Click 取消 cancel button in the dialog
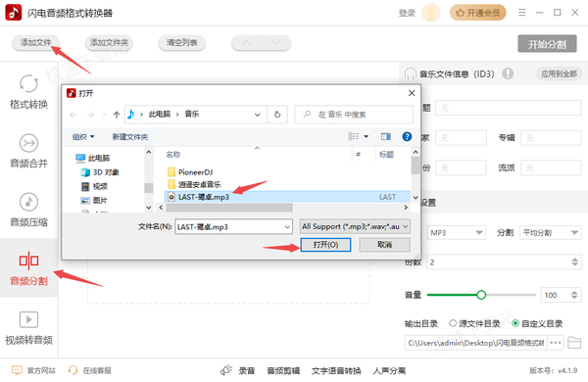The image size is (588, 382). click(385, 245)
